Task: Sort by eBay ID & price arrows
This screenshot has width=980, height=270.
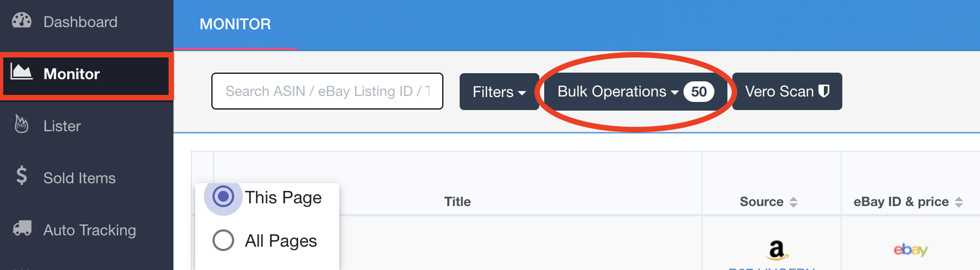Action: tap(959, 202)
